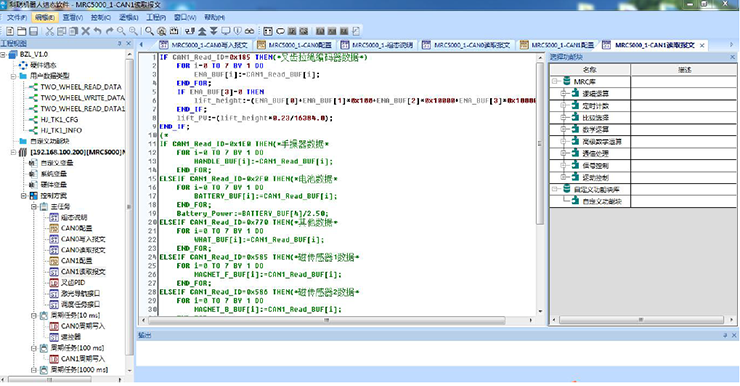Click the double down-arrow download icon
This screenshot has height=386, width=740.
(214, 31)
